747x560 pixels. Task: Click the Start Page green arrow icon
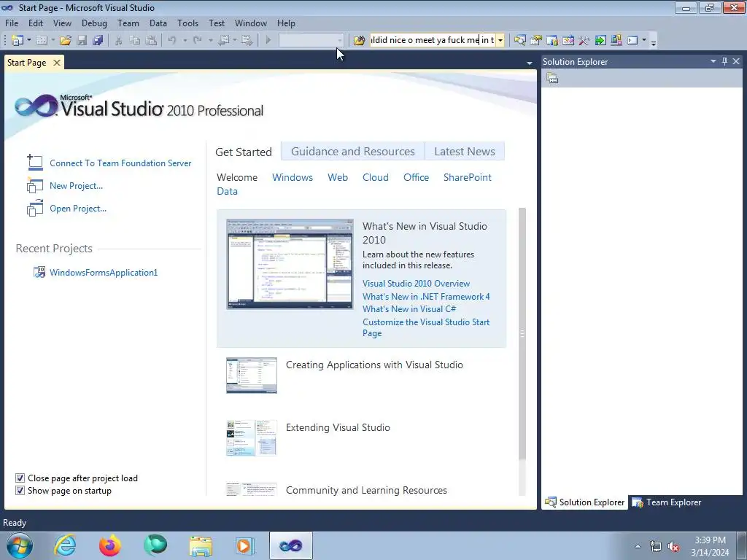pos(600,41)
